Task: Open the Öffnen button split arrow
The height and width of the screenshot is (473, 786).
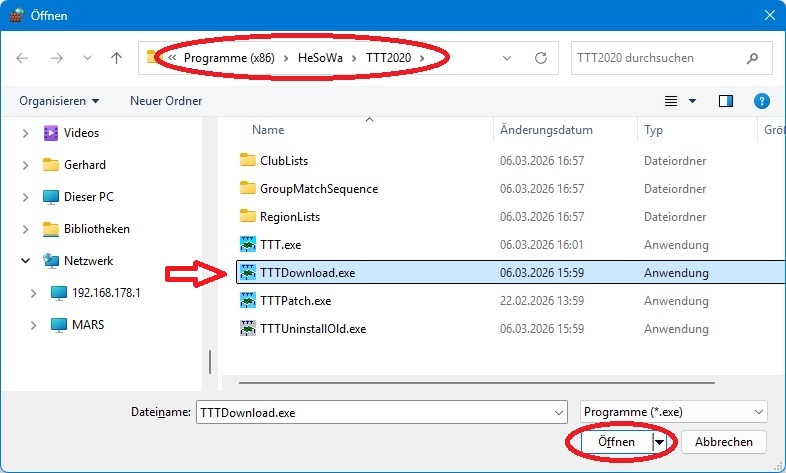Action: pos(660,442)
